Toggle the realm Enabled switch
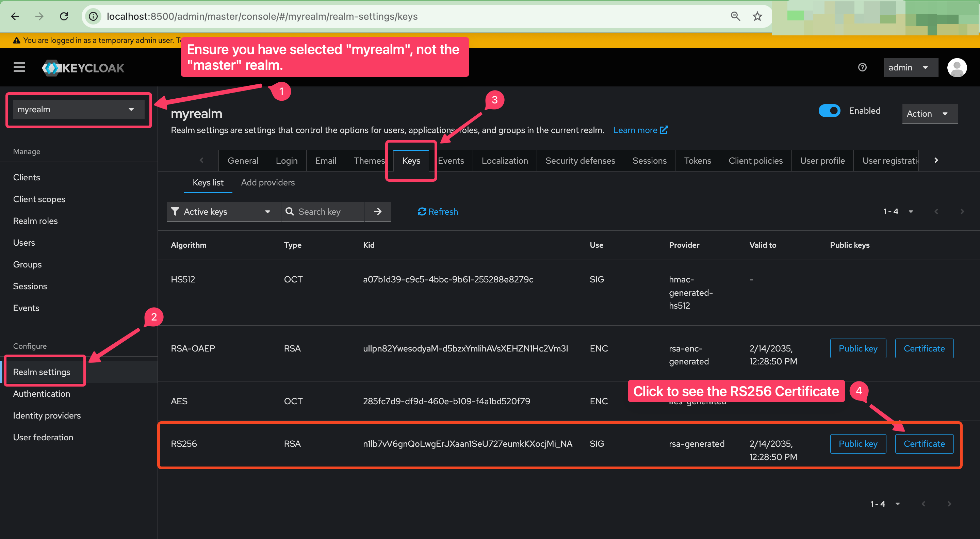 pyautogui.click(x=829, y=111)
